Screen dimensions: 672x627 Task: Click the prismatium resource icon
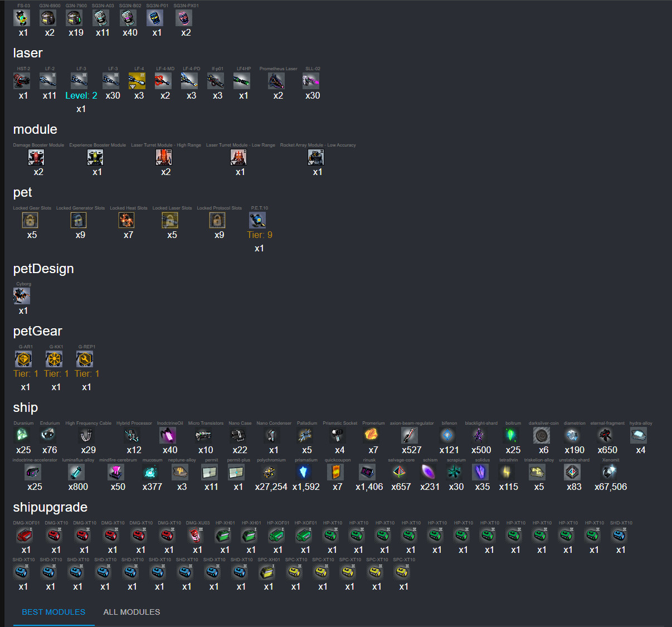303,472
